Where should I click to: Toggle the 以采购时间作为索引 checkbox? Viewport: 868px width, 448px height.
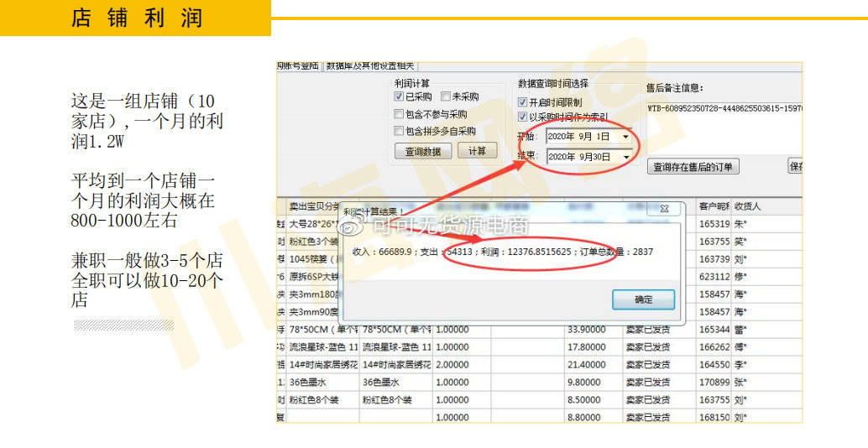click(522, 117)
